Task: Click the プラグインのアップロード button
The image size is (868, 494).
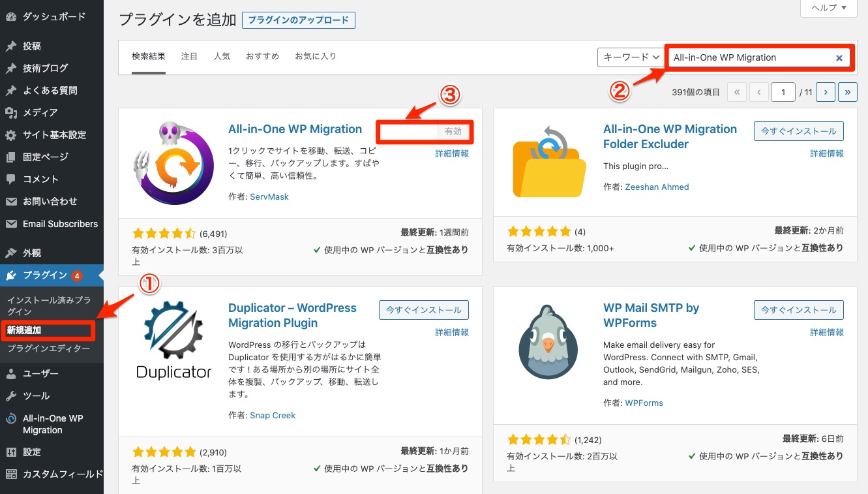Action: point(299,20)
